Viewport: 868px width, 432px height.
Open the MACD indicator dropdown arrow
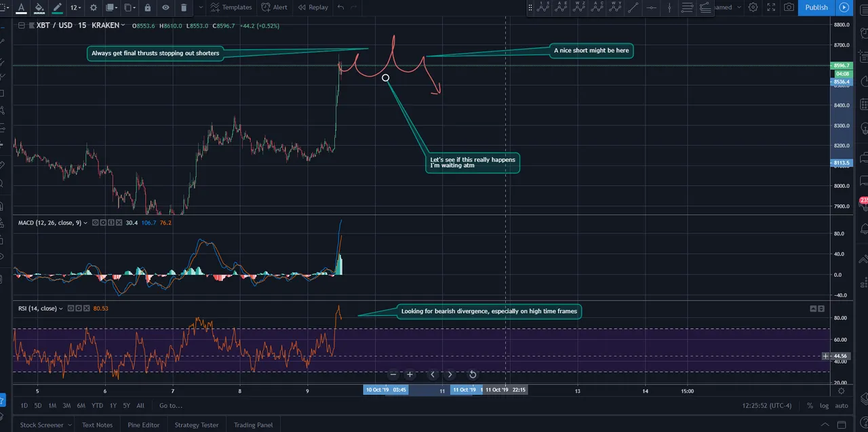click(x=85, y=222)
